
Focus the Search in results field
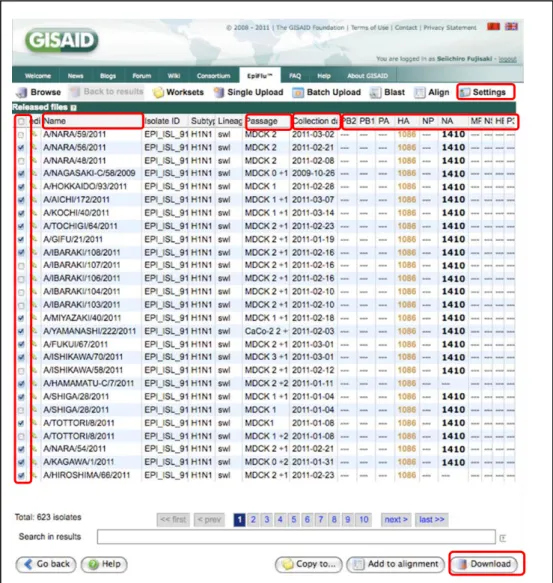(x=296, y=537)
